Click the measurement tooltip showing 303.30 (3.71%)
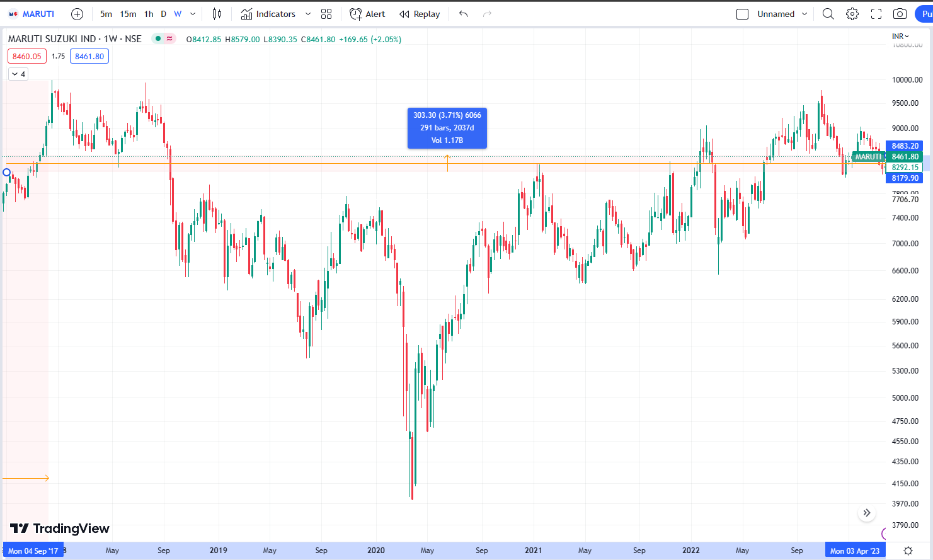Screen dimensions: 933x560 point(447,128)
